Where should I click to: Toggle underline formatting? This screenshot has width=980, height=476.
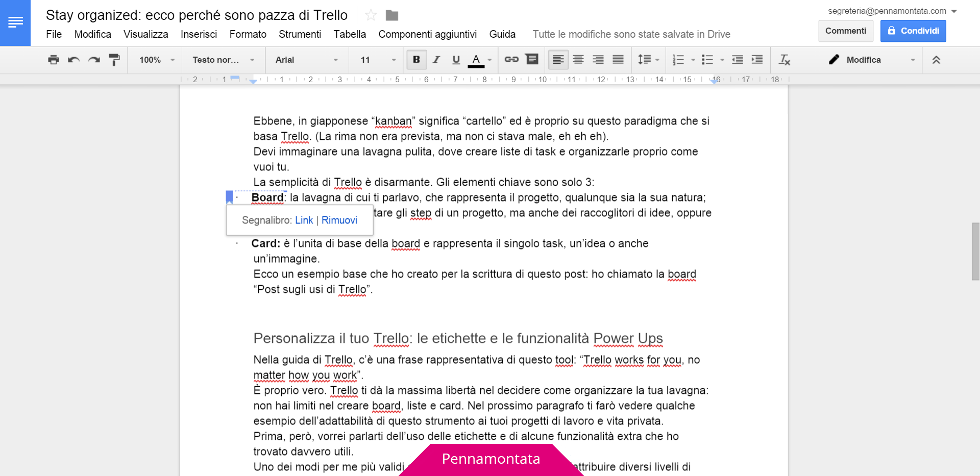click(456, 60)
